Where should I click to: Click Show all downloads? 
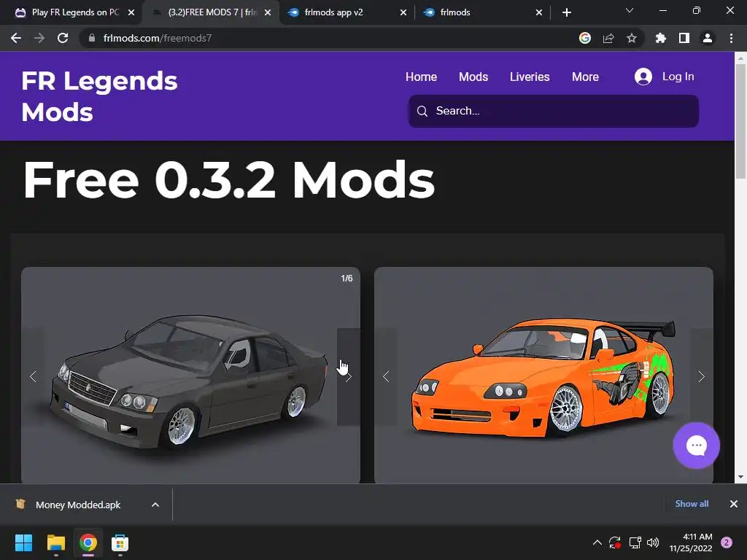(692, 504)
